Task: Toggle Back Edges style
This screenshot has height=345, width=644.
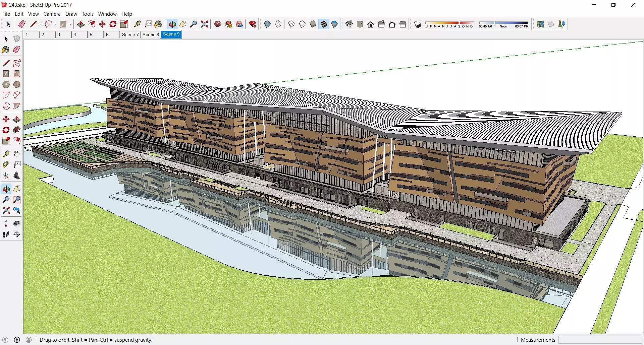Action: (x=278, y=24)
